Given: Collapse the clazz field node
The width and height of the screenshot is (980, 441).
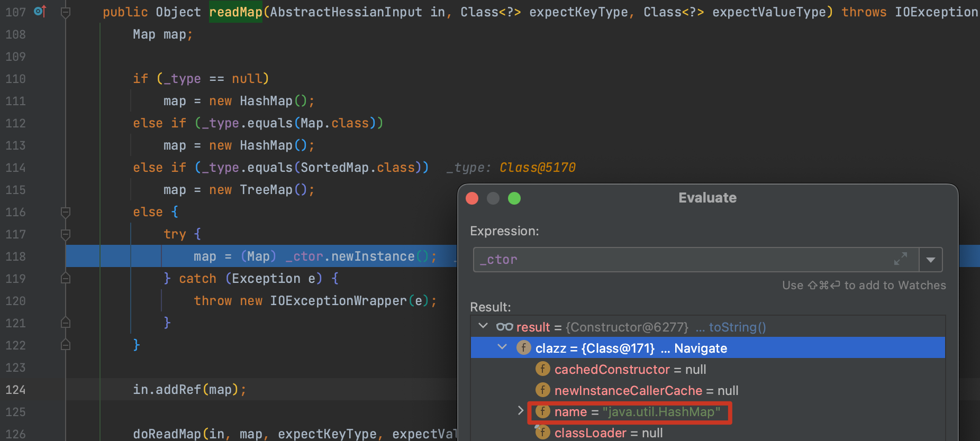Looking at the screenshot, I should [x=502, y=347].
